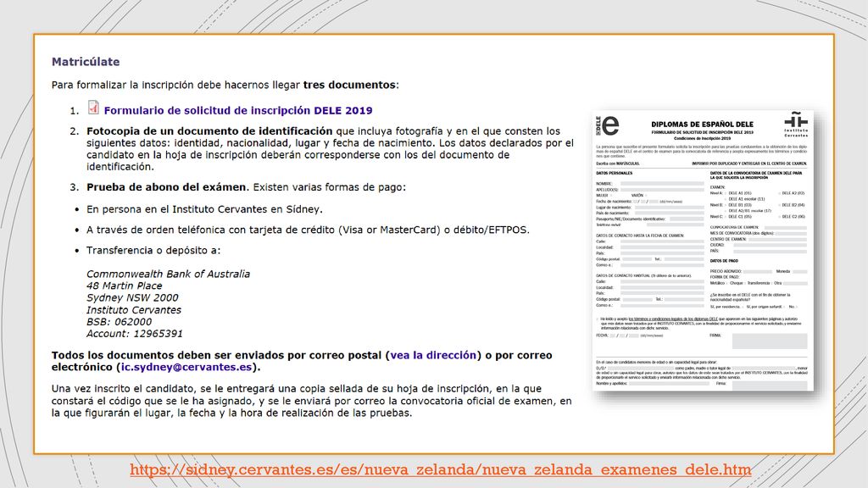Select 'Sydney NSW 2000' line

click(x=132, y=297)
